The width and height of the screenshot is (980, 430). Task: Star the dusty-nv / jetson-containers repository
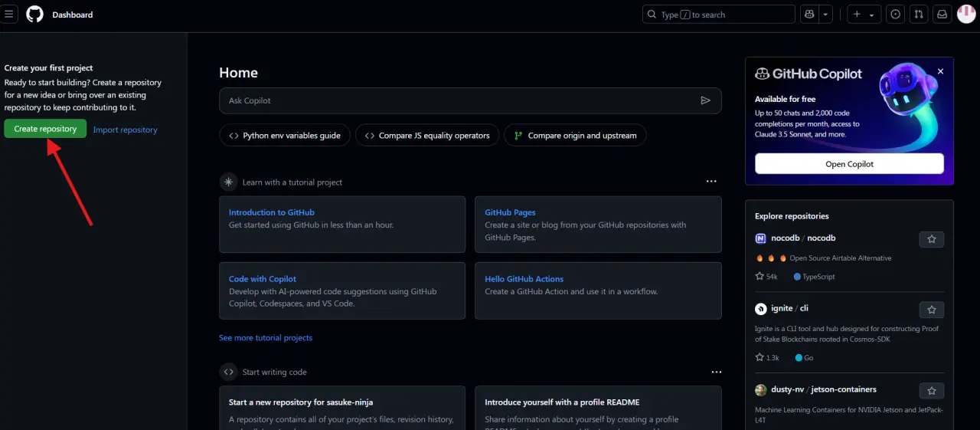pos(932,390)
